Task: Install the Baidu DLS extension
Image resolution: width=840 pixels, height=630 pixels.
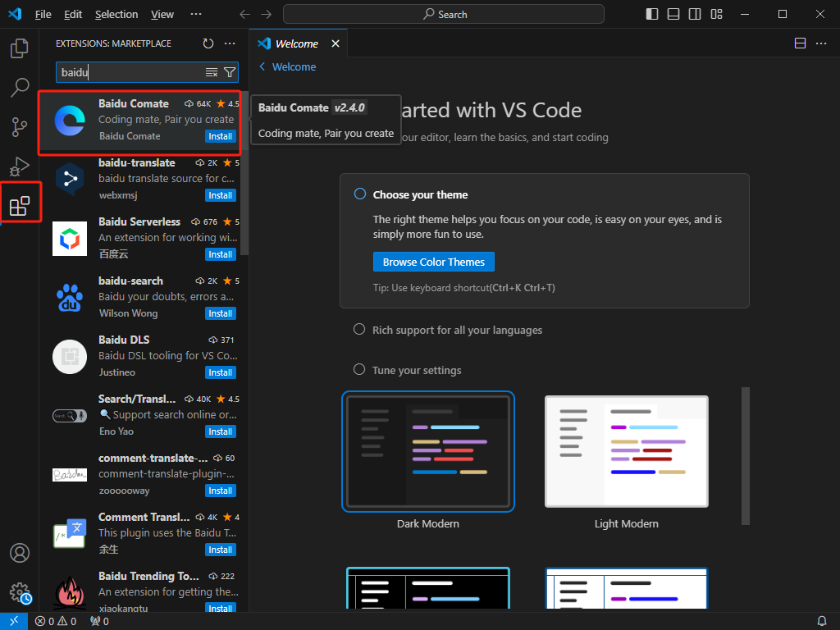Action: (x=221, y=372)
